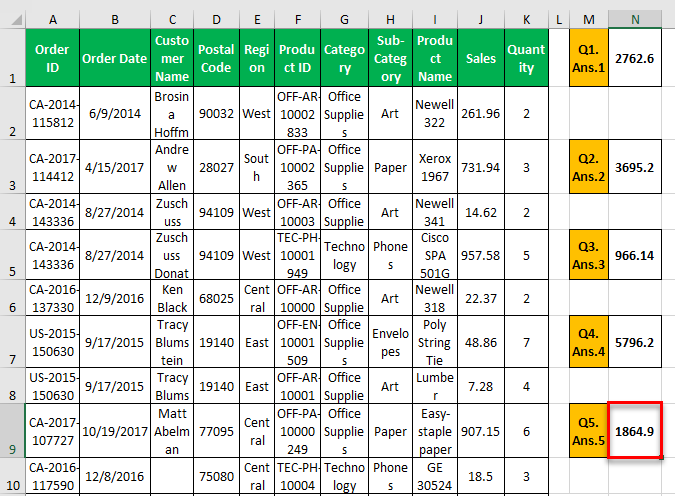
Task: Select row 9 header
Action: click(x=12, y=431)
